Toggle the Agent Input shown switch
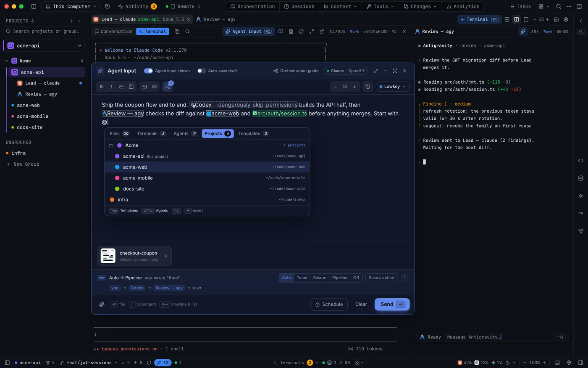 (148, 71)
